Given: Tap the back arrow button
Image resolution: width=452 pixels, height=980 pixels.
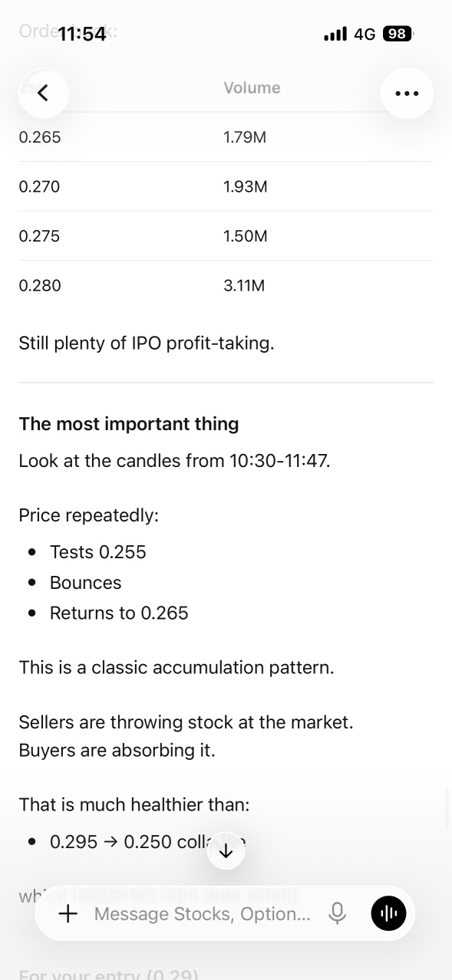Looking at the screenshot, I should click(44, 93).
